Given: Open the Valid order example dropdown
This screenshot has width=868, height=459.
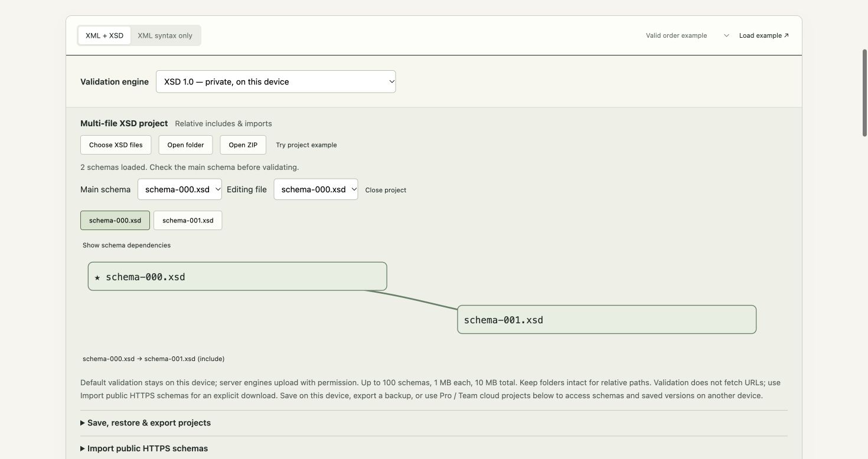Looking at the screenshot, I should [688, 35].
